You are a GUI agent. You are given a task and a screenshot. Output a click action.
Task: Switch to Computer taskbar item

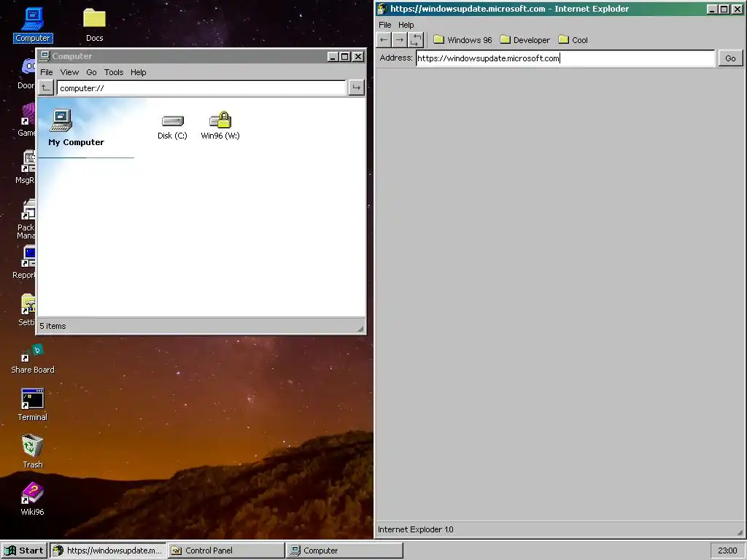[344, 551]
